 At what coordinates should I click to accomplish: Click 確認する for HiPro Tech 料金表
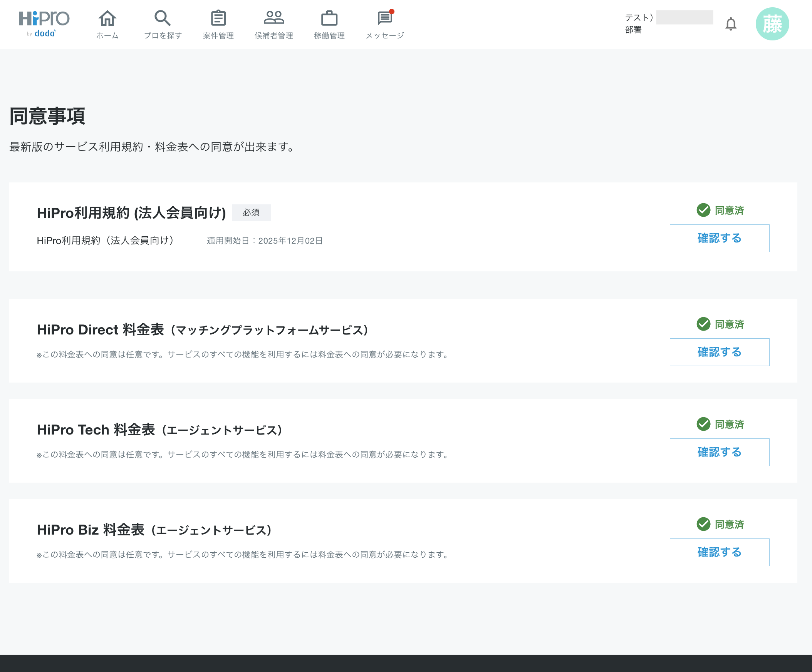(x=719, y=452)
